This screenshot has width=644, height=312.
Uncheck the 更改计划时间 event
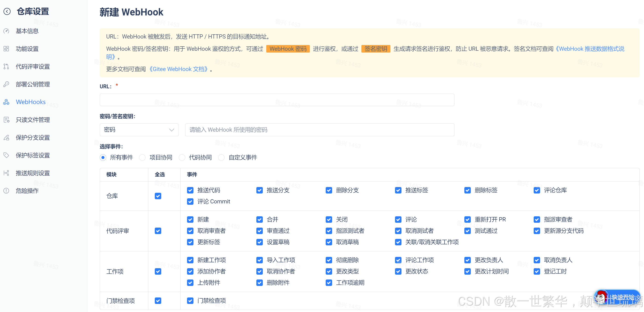(467, 271)
